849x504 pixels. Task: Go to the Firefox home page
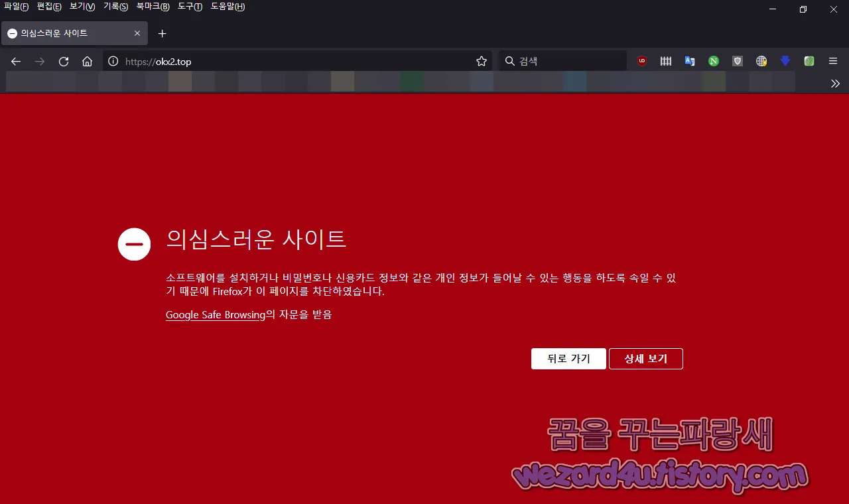click(87, 61)
